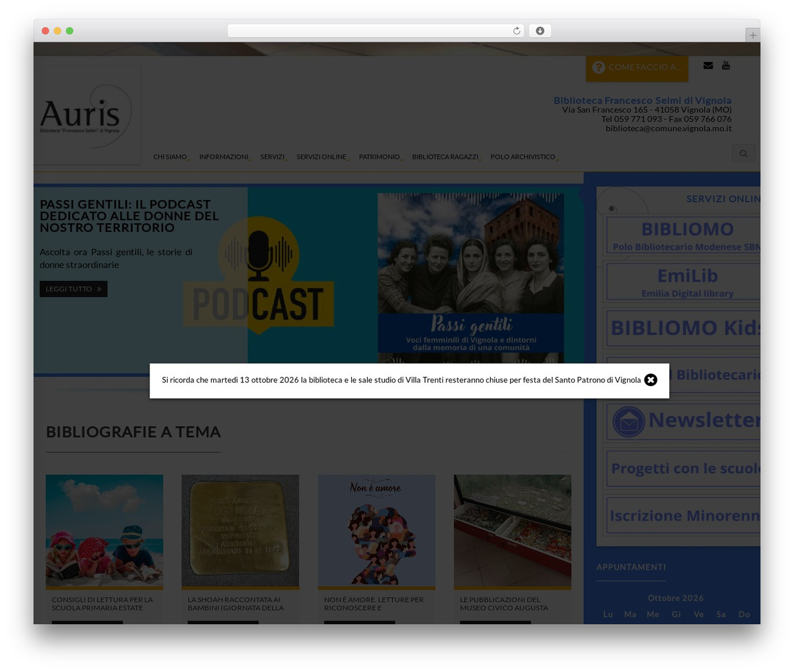Open the La Shoah raccontata ai bambini thumbnail

[x=240, y=531]
